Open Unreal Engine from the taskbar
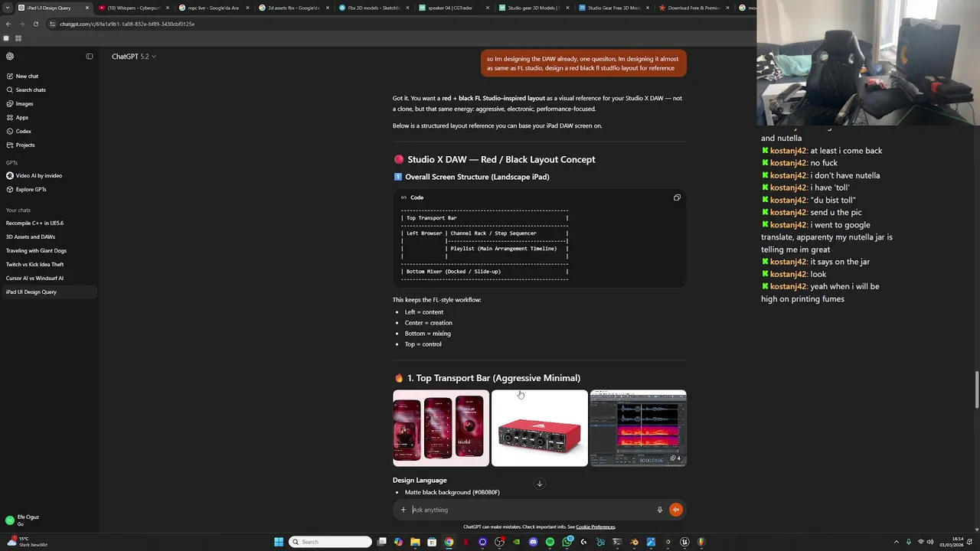Viewport: 980px width, 551px height. pyautogui.click(x=684, y=542)
